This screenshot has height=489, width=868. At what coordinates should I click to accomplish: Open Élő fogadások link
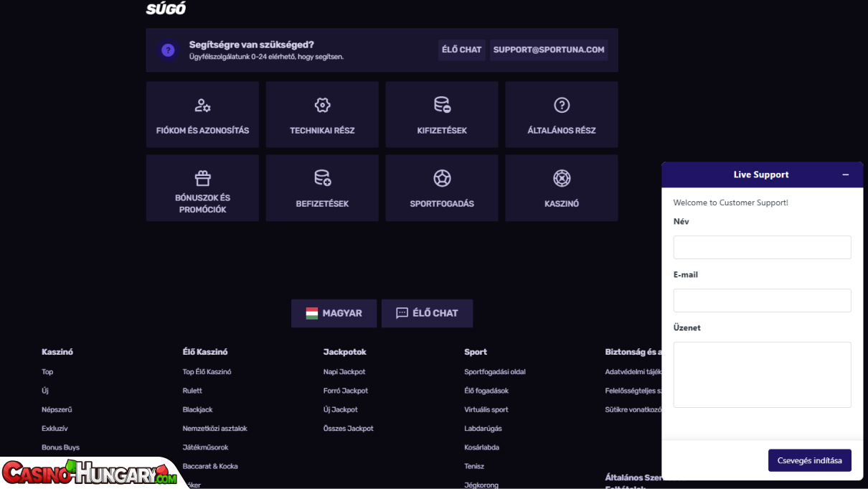(486, 391)
